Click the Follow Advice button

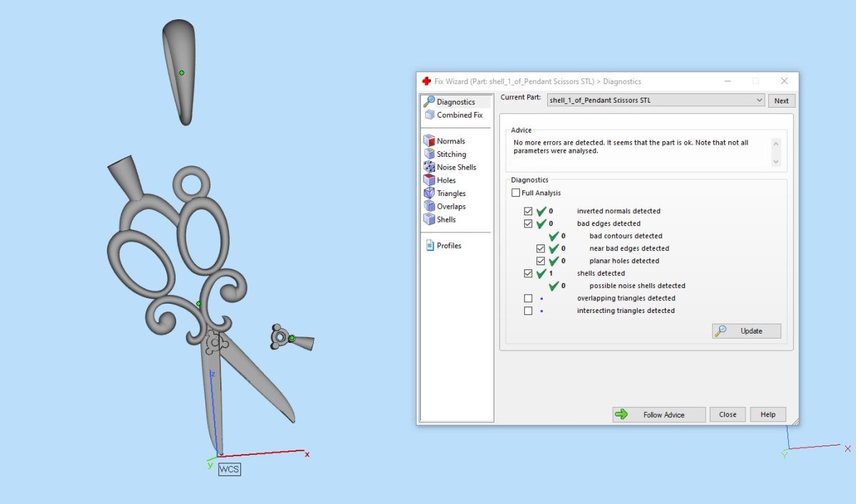tap(659, 414)
